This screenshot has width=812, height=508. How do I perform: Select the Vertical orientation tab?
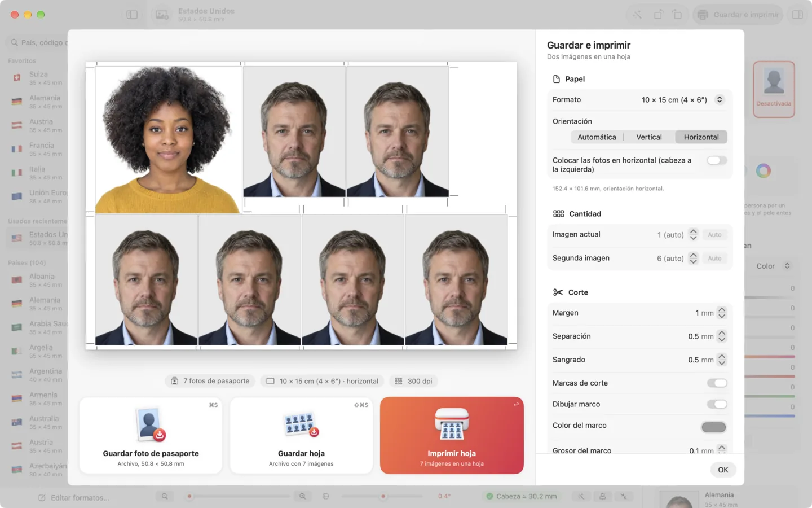(649, 137)
